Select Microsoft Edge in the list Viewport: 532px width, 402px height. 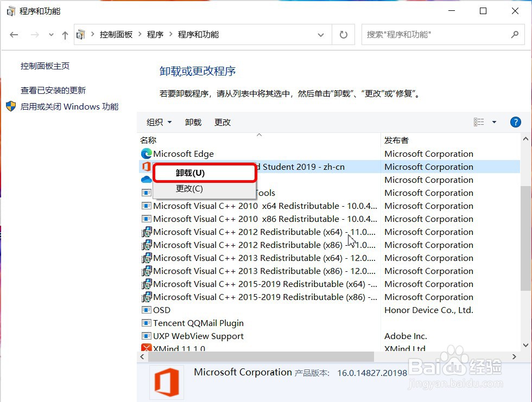tap(183, 154)
